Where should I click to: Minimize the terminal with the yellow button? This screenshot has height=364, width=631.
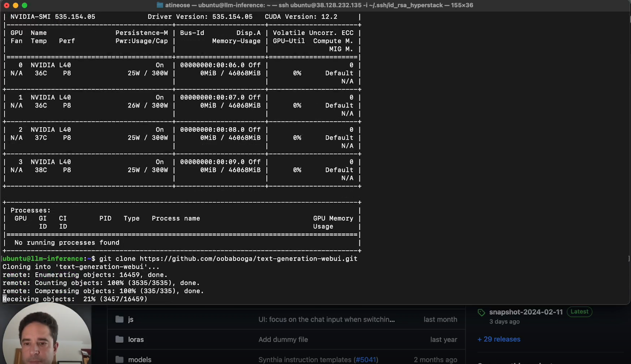15,5
